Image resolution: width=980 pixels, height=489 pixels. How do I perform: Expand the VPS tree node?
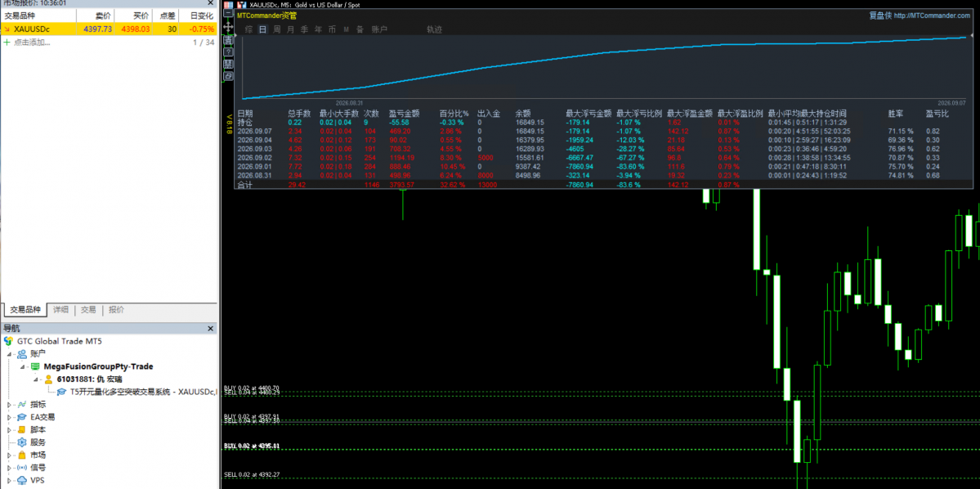pos(9,480)
